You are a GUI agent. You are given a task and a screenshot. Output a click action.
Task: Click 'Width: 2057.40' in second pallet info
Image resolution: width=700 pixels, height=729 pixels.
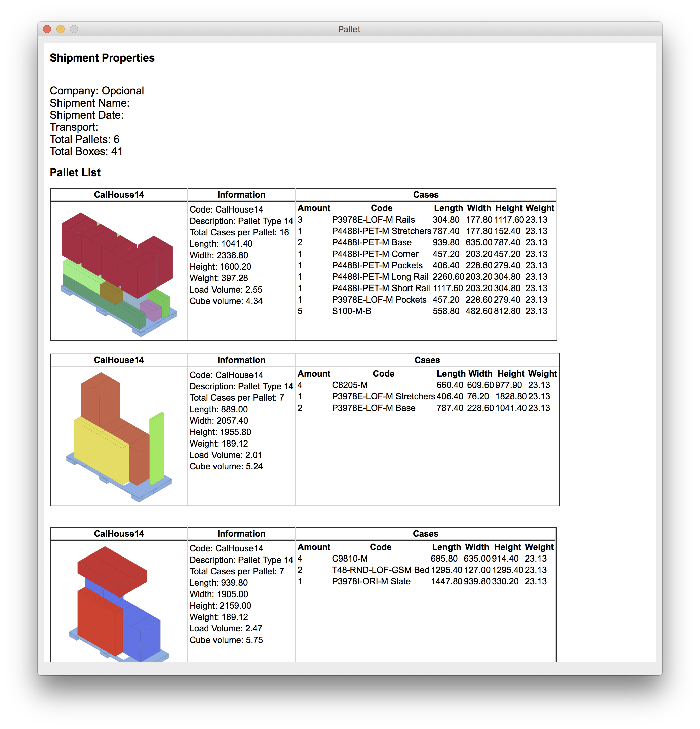point(219,421)
